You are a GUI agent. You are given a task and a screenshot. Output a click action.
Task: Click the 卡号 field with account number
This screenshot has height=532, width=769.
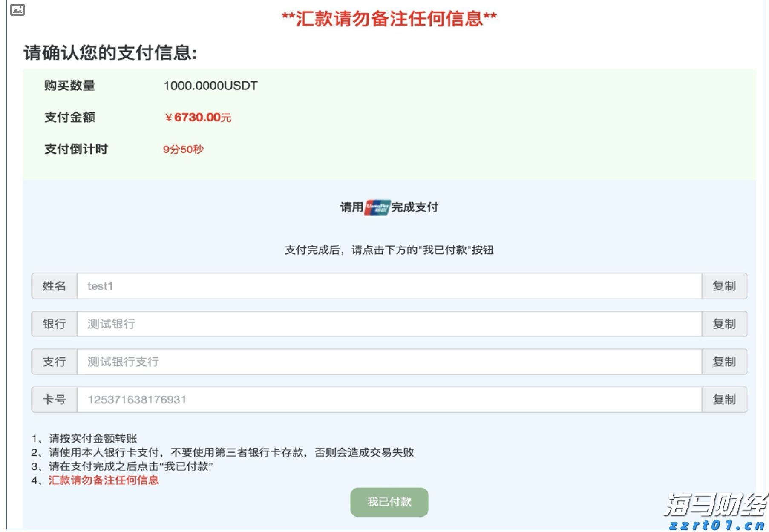pyautogui.click(x=256, y=400)
